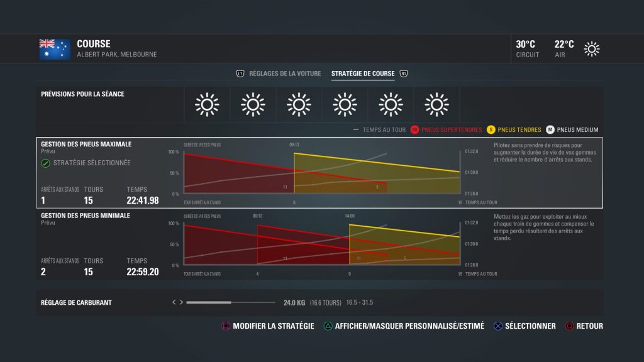Click the Australian flag icon

(x=54, y=49)
